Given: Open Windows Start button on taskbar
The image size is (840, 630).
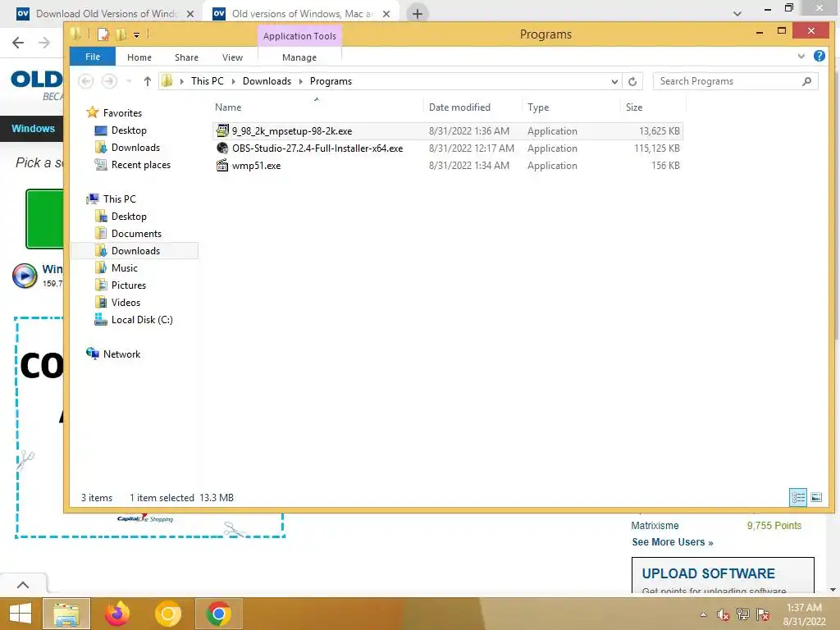Looking at the screenshot, I should click(x=20, y=614).
